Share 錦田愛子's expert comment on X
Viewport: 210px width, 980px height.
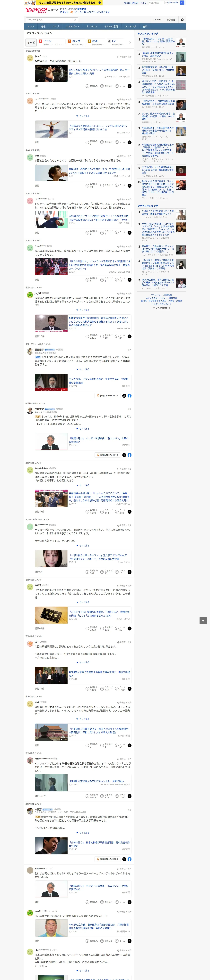coord(124,396)
